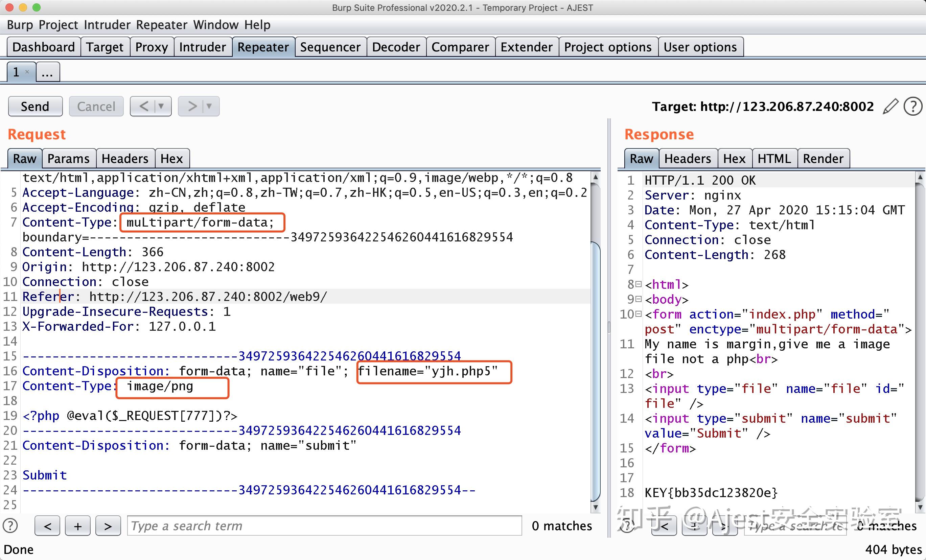Go to next match in request search
Screen dimensions: 926x560
click(108, 526)
